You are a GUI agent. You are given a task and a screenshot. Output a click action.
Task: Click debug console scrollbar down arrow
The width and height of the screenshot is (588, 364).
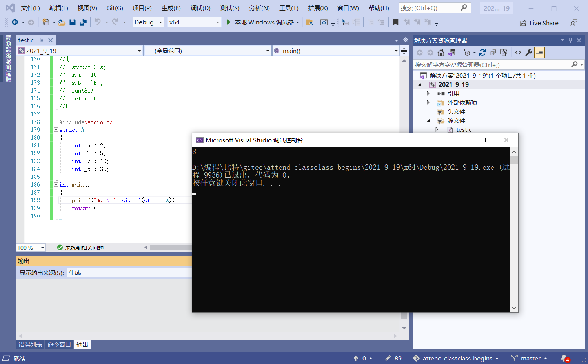tap(514, 308)
